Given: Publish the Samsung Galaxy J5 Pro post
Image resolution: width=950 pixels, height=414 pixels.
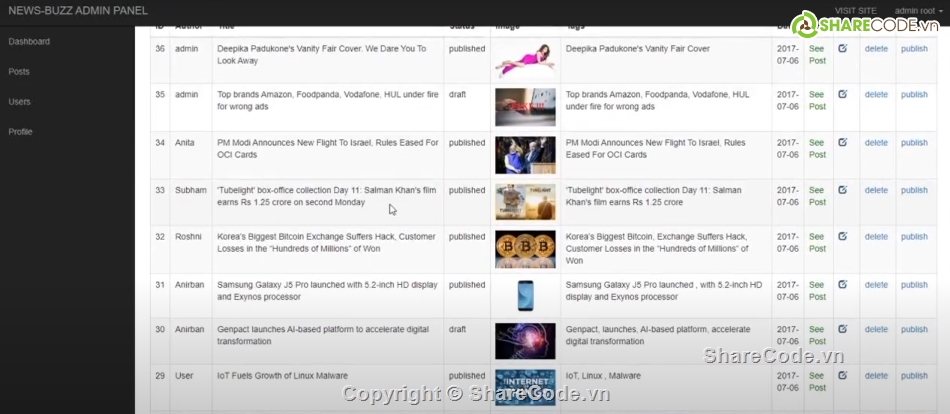Looking at the screenshot, I should point(914,285).
